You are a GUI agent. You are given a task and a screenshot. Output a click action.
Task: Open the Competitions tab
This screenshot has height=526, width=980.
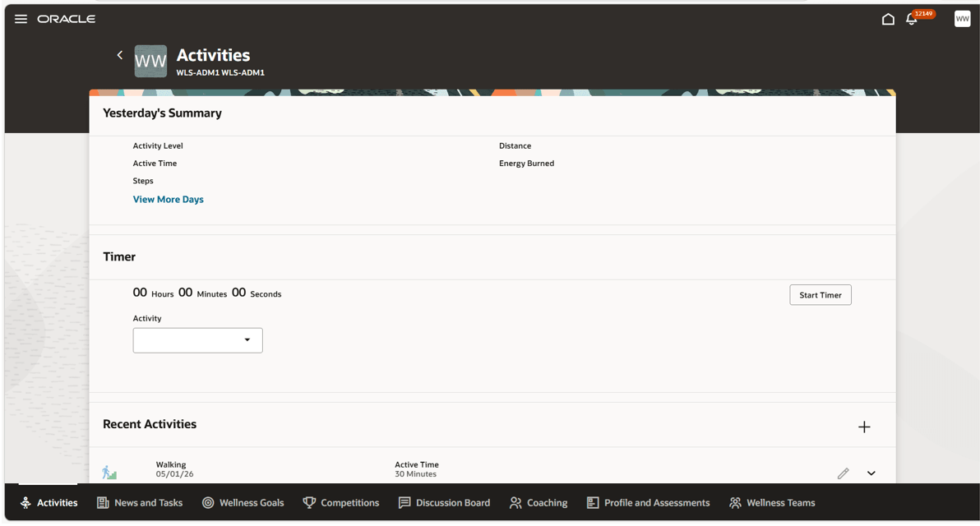[340, 502]
